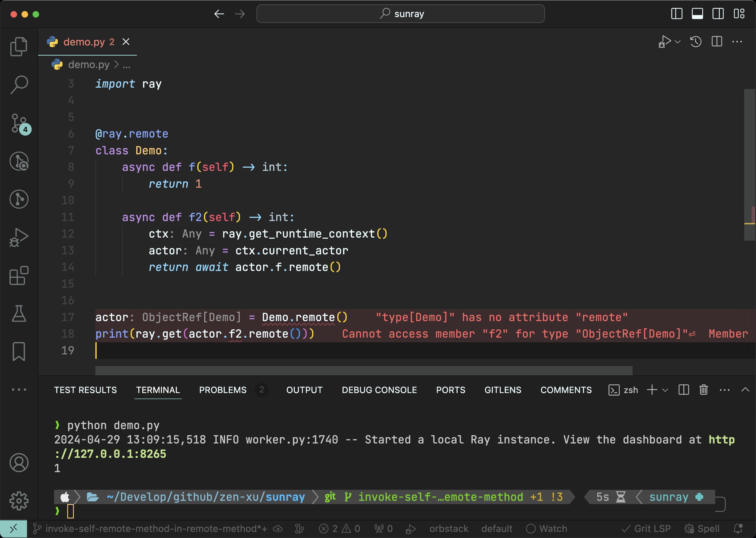
Task: Expand the run or debug dropdown arrow
Action: click(677, 42)
